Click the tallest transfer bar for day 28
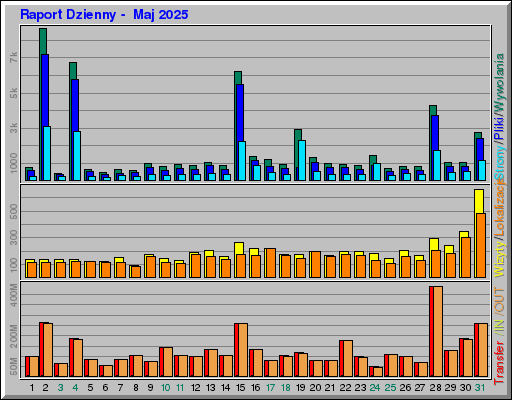The width and height of the screenshot is (512, 400). click(x=436, y=332)
